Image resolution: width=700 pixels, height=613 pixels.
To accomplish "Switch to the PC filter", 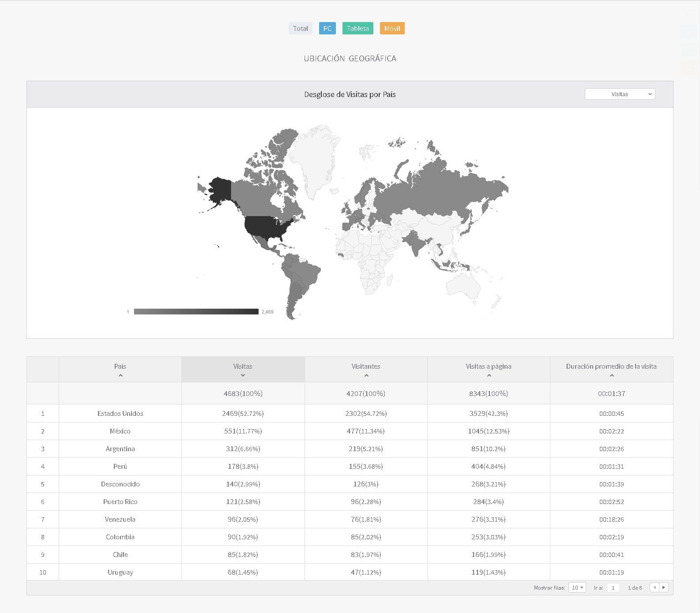I will 327,28.
